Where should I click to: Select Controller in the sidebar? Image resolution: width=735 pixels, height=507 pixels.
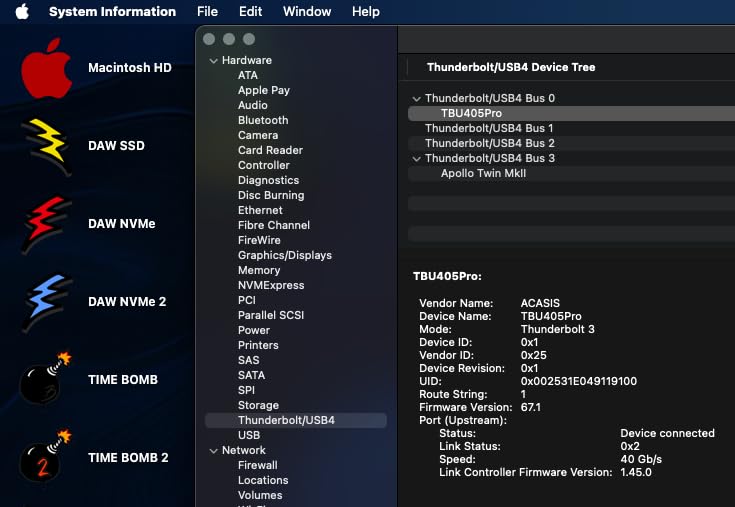pos(264,165)
